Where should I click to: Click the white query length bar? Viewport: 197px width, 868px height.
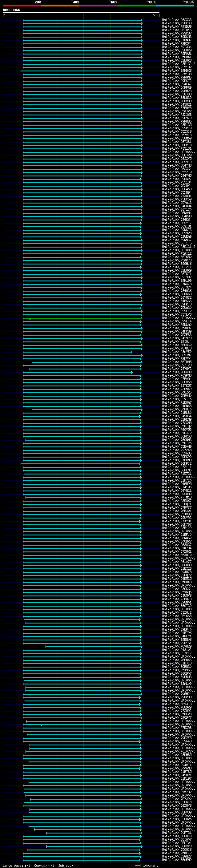point(81,12)
